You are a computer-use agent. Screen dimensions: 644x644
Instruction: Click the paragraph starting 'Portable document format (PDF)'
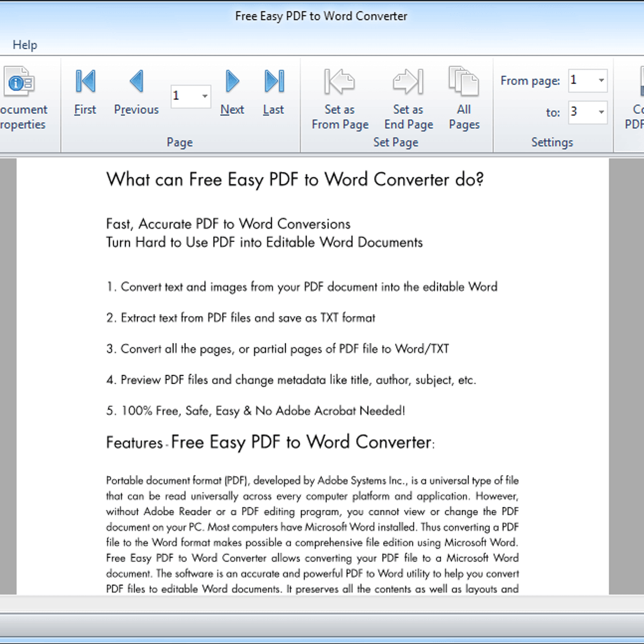[312, 535]
